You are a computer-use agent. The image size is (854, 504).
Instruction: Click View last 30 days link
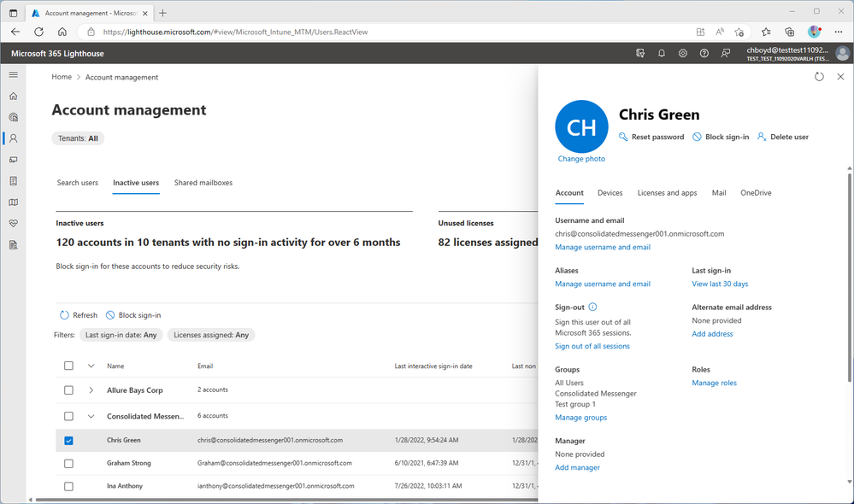[720, 284]
